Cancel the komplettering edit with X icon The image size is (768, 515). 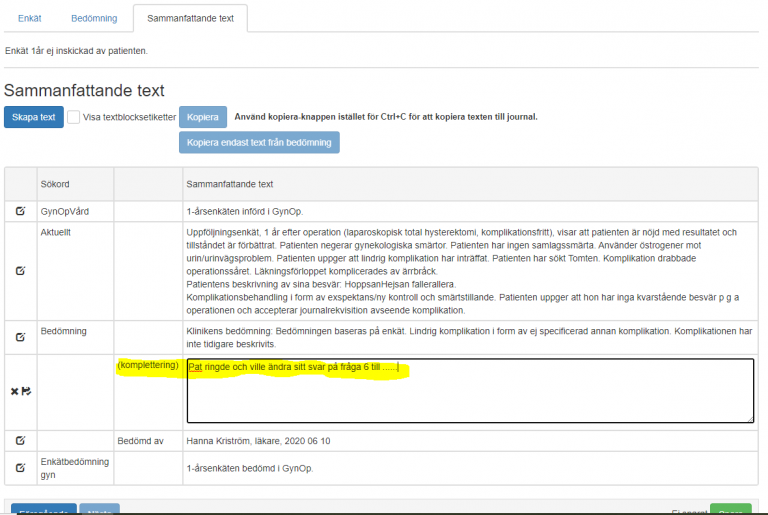tap(14, 391)
